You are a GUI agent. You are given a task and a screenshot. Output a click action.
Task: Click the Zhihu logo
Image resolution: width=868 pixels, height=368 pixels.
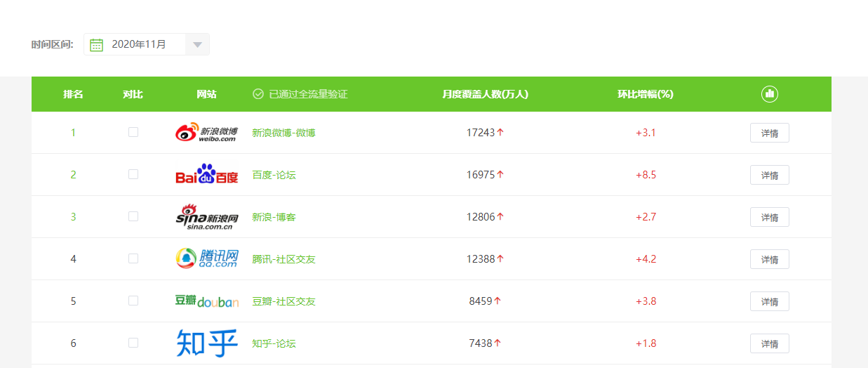(x=206, y=343)
